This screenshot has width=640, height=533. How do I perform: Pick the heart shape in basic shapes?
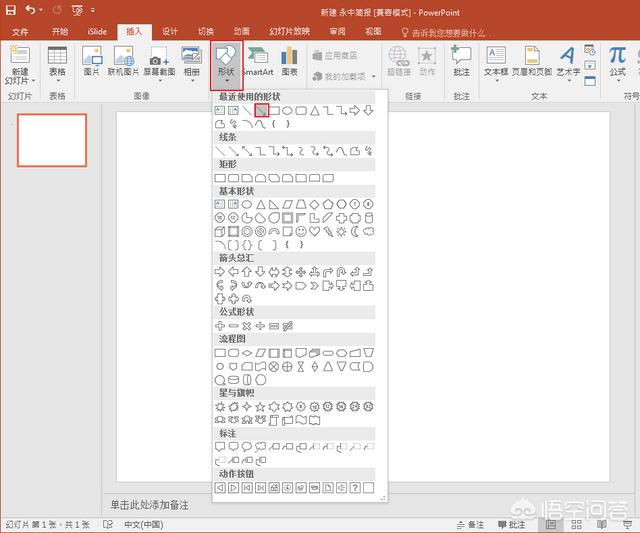[x=315, y=231]
